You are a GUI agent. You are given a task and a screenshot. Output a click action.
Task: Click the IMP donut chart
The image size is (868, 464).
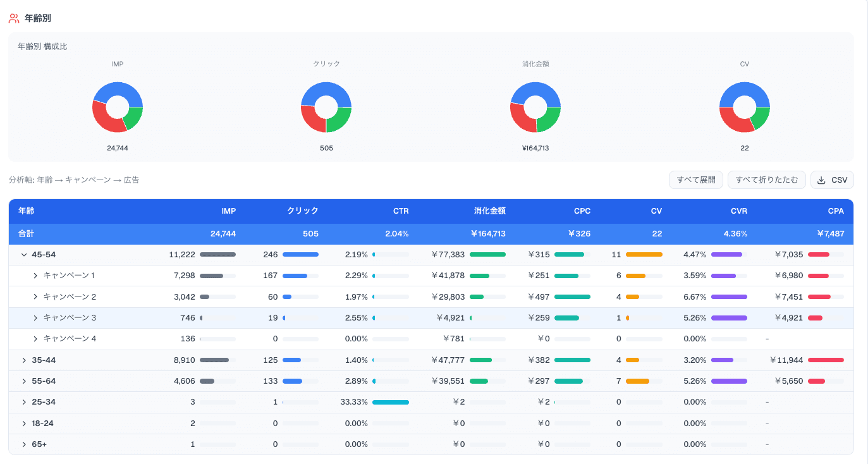point(118,107)
